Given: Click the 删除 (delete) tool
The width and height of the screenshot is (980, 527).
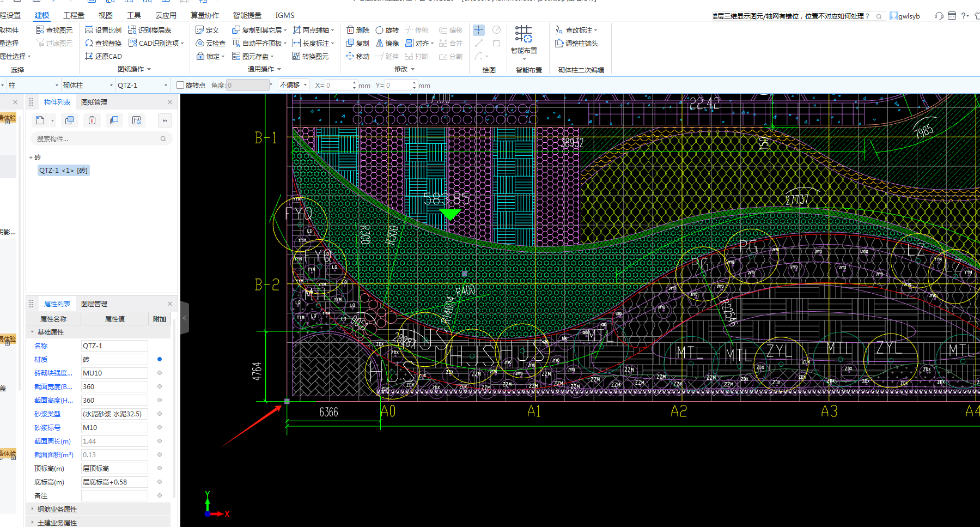Looking at the screenshot, I should point(357,30).
